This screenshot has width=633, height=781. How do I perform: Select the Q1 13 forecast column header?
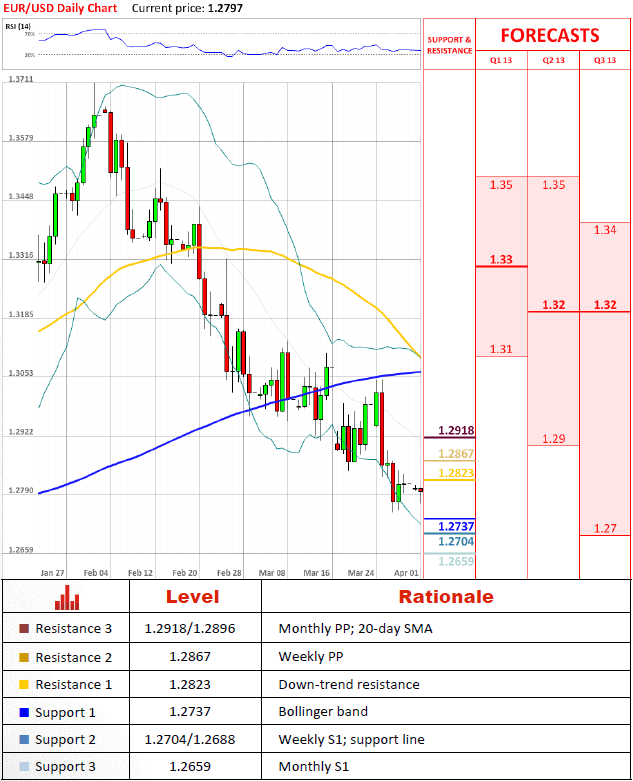click(501, 60)
